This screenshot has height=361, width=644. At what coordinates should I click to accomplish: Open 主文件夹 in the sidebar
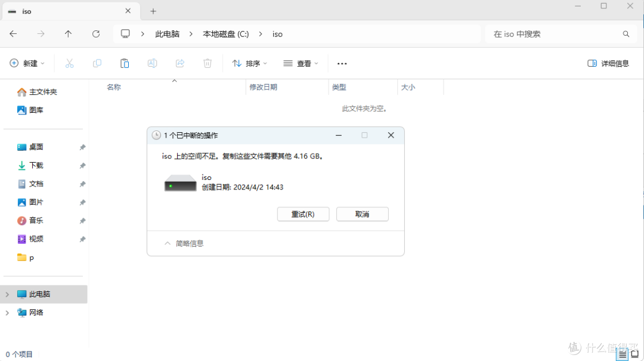pyautogui.click(x=37, y=92)
